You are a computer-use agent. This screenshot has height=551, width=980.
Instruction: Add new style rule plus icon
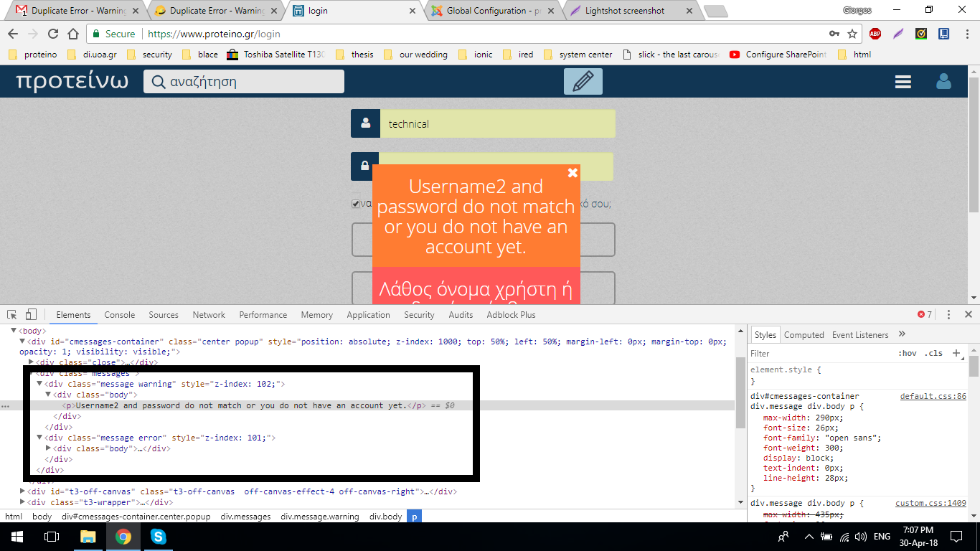point(956,353)
